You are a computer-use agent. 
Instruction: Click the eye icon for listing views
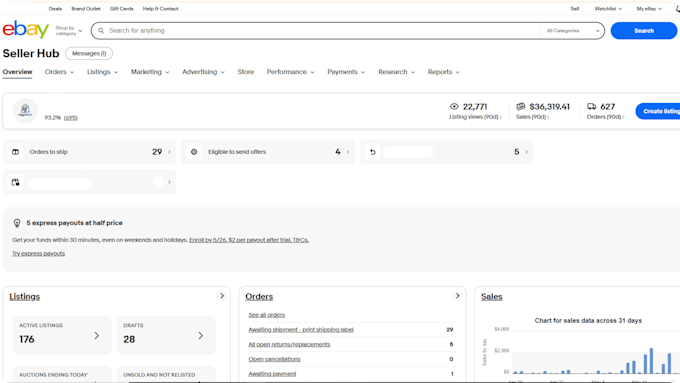pyautogui.click(x=454, y=106)
